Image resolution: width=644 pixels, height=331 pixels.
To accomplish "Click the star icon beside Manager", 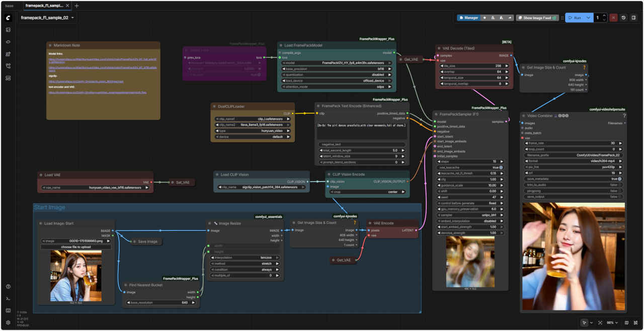I will [485, 18].
